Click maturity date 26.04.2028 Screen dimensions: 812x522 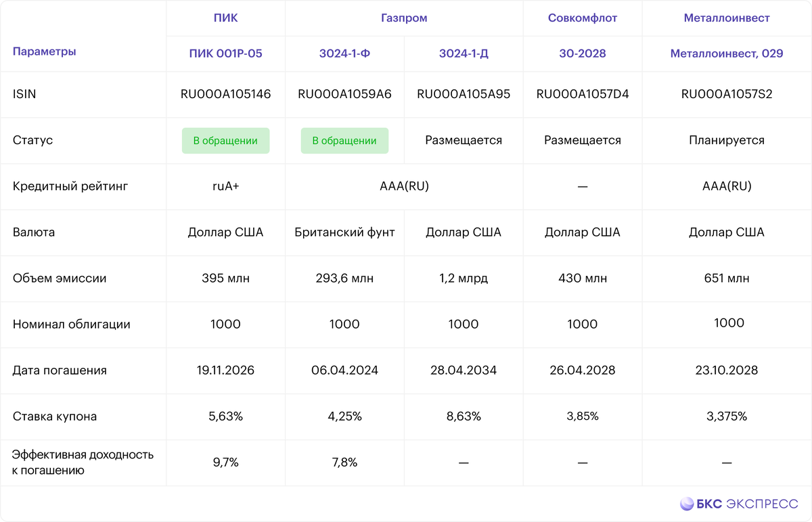pos(583,371)
